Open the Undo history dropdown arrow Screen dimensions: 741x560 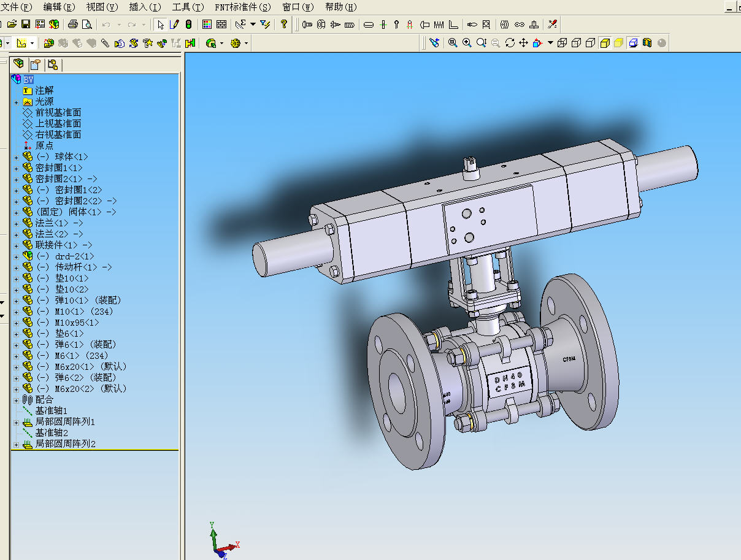pos(118,25)
